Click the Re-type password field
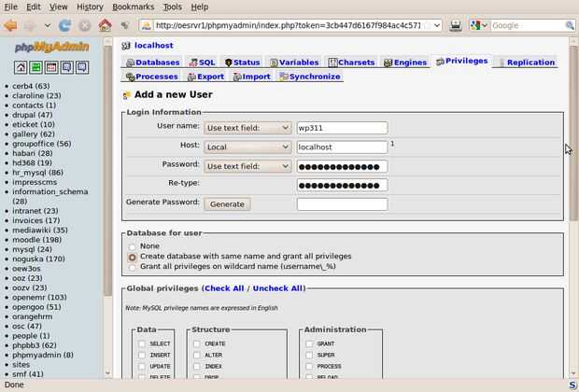 click(x=343, y=185)
